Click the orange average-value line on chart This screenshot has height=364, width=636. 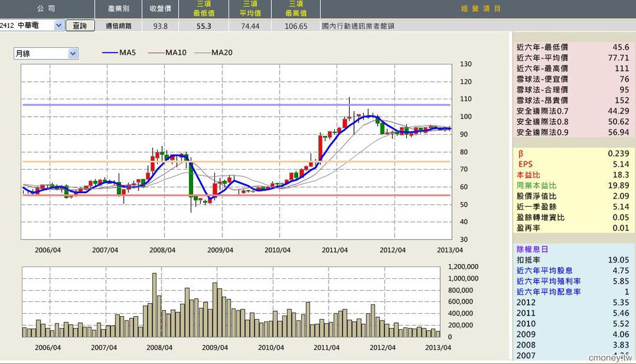point(237,162)
